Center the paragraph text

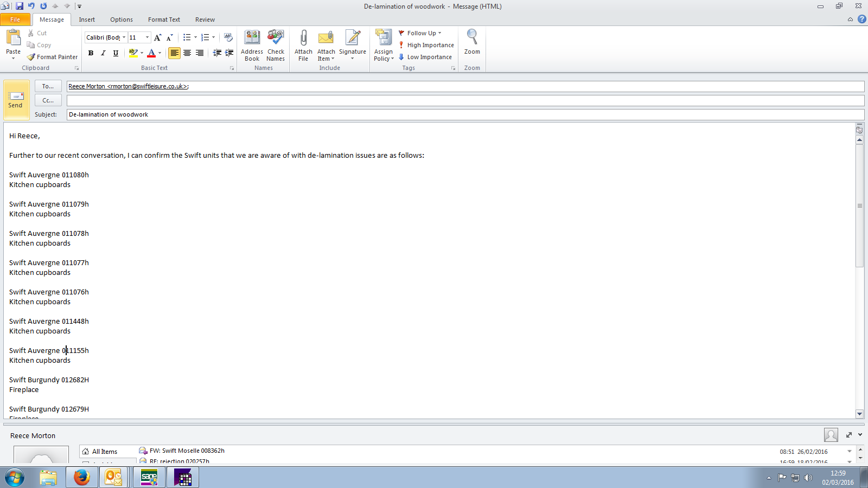tap(187, 53)
